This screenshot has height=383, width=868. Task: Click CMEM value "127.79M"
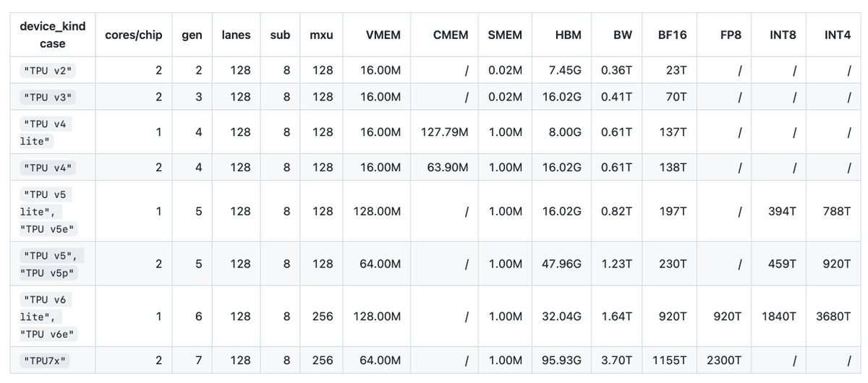point(444,132)
